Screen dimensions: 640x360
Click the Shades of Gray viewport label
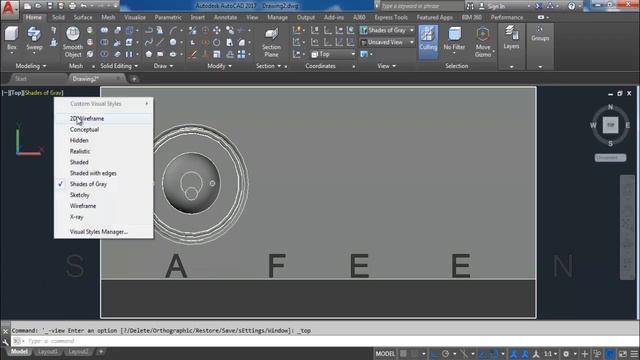click(x=43, y=93)
